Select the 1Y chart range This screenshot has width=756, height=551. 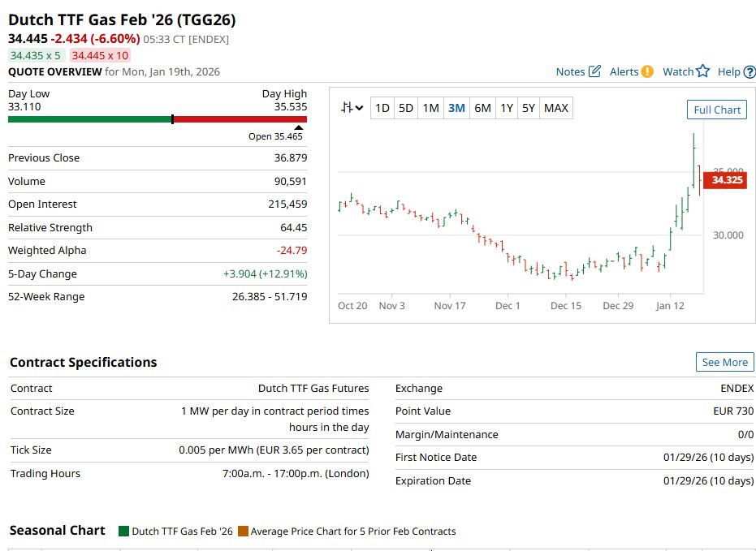507,108
